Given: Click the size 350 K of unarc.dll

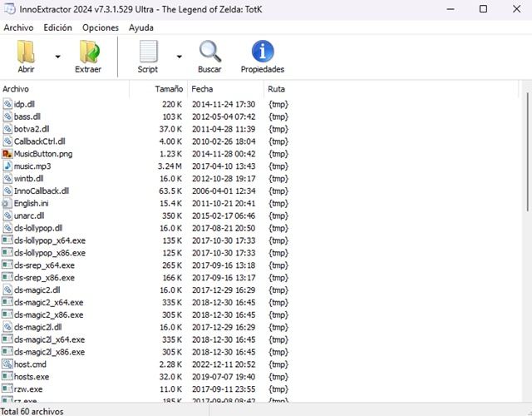Looking at the screenshot, I should [172, 215].
